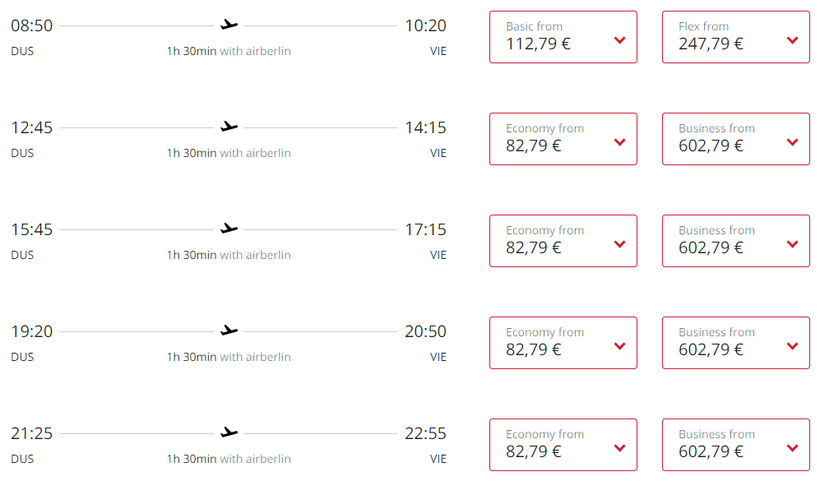
Task: Click the 17:15 arrival time
Action: click(x=425, y=230)
